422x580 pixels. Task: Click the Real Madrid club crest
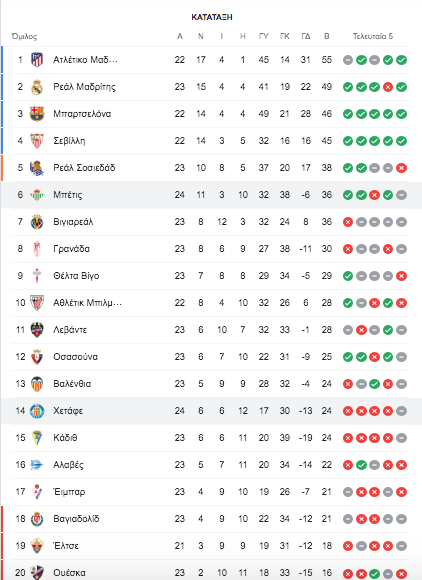coord(37,87)
